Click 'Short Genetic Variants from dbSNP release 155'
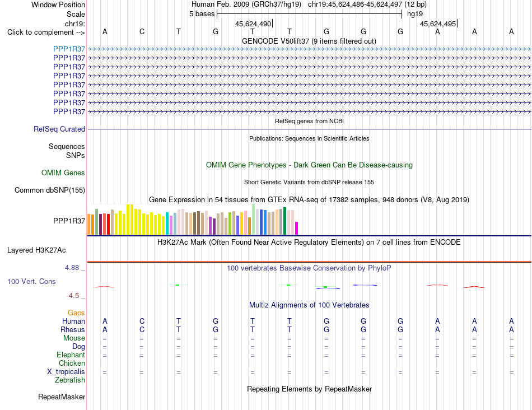This screenshot has height=410, width=532. pos(309,182)
